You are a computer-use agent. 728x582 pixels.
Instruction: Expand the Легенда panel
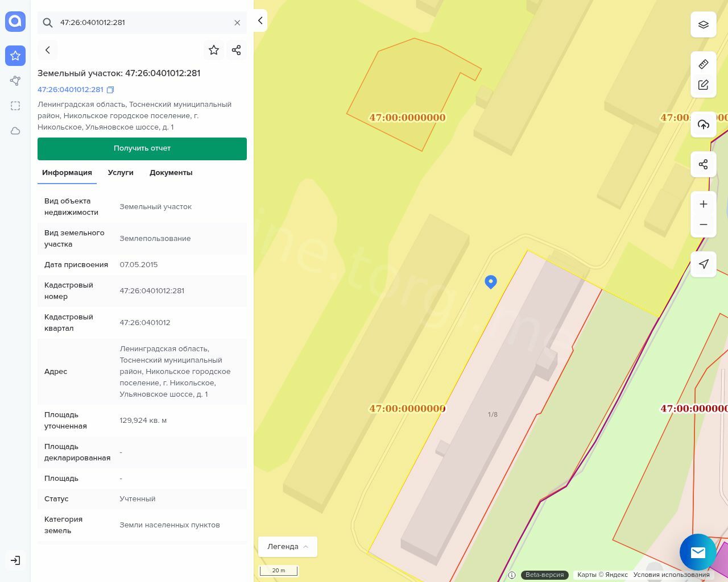click(288, 547)
